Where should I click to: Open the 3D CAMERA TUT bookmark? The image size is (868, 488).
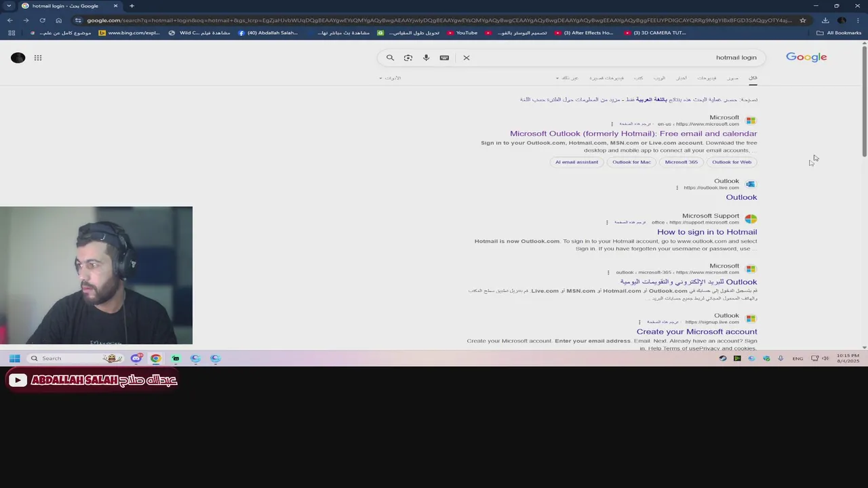[655, 33]
